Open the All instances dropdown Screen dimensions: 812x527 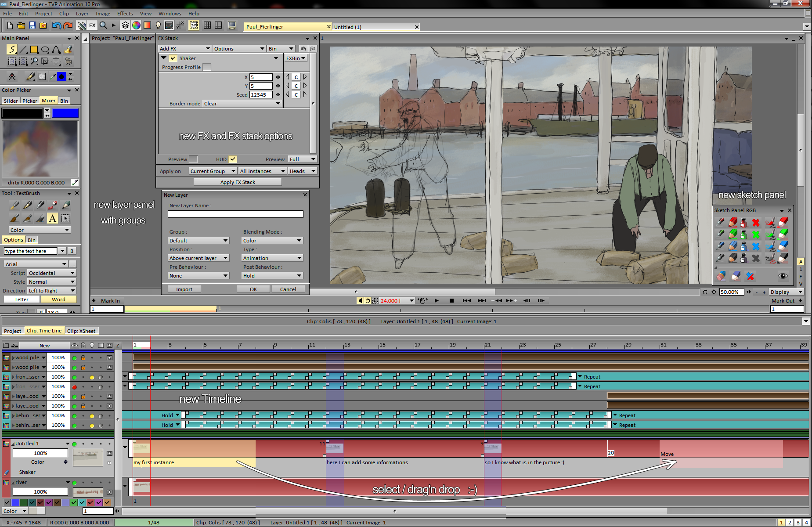click(x=263, y=171)
